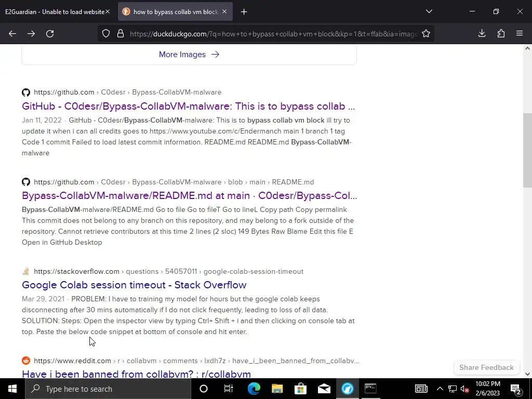Click the stackoverflow.com questions 54057011 URL
This screenshot has height=399, width=532.
(169, 271)
